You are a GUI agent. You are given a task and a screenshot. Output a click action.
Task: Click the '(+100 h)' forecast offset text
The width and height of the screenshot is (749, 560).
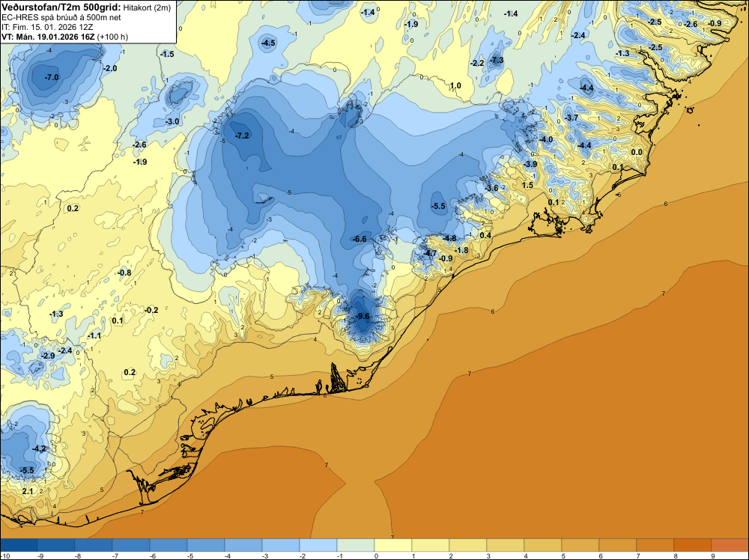[112, 37]
